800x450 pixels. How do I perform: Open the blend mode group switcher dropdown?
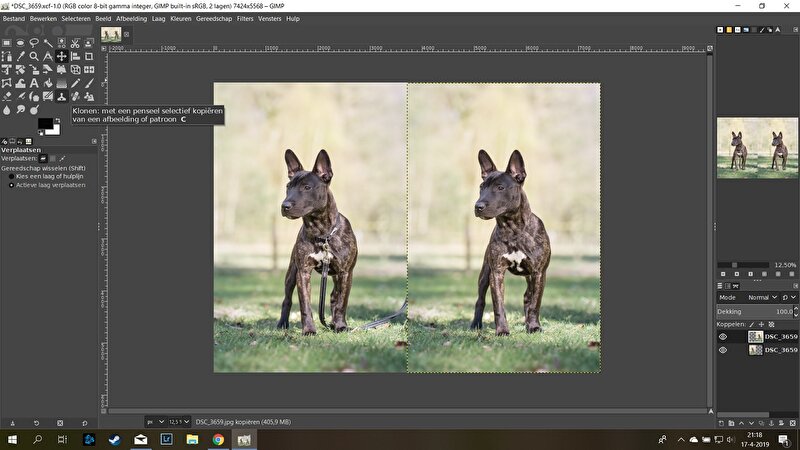(x=789, y=297)
